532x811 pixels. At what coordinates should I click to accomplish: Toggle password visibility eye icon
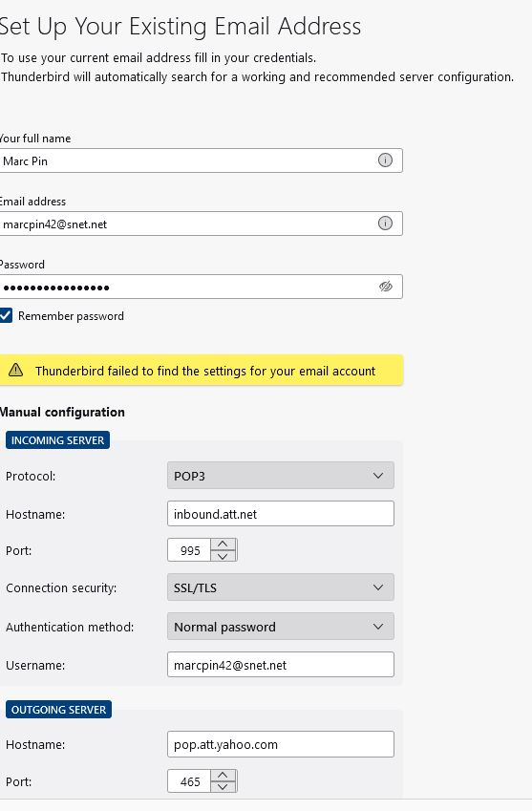tap(386, 287)
